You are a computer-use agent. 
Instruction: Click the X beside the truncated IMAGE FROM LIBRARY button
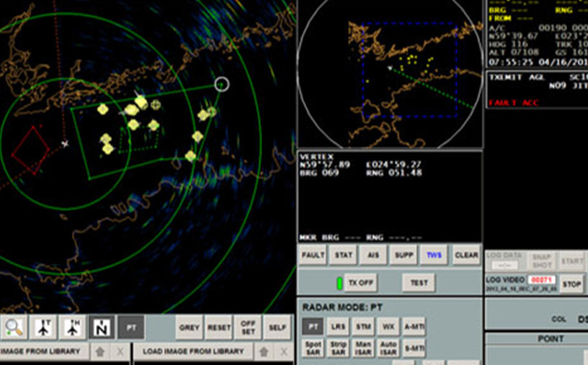click(x=120, y=352)
